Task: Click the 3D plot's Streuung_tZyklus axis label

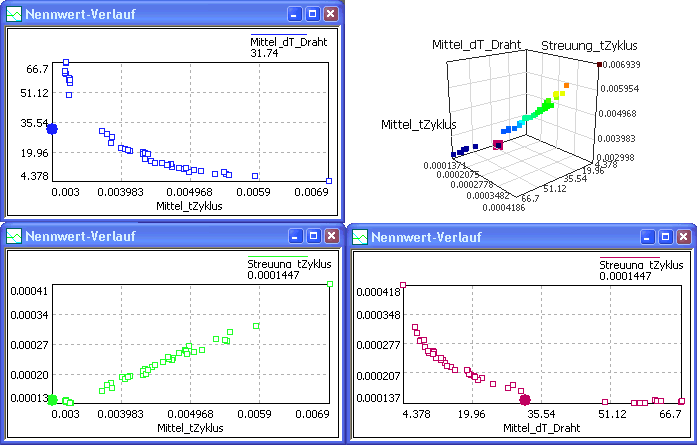Action: [x=589, y=45]
